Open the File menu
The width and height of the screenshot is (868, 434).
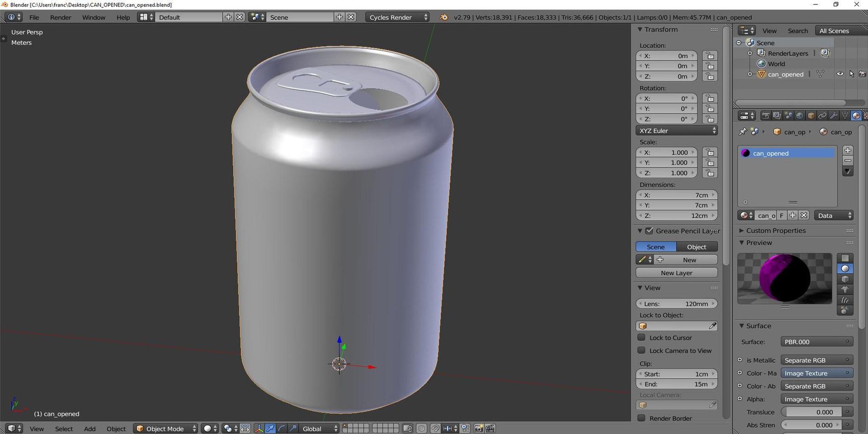click(x=34, y=17)
